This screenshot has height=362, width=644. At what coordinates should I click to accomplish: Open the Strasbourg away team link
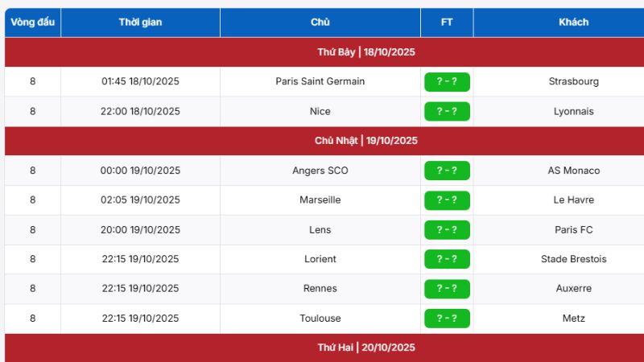(573, 81)
